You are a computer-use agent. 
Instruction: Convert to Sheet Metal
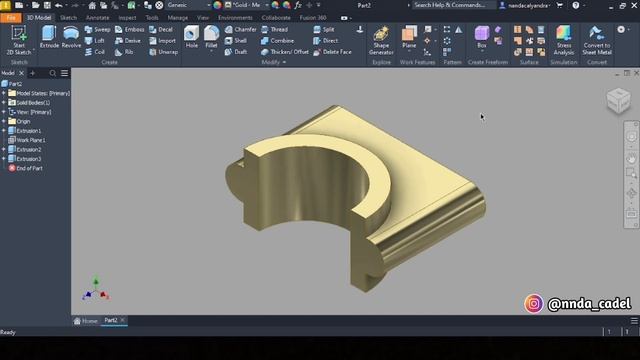click(x=597, y=40)
